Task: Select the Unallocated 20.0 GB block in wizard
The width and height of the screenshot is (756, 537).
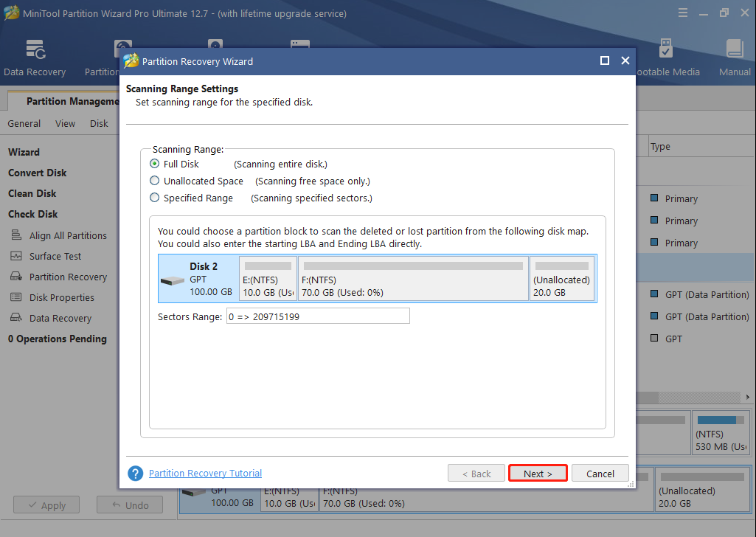Action: (x=562, y=279)
